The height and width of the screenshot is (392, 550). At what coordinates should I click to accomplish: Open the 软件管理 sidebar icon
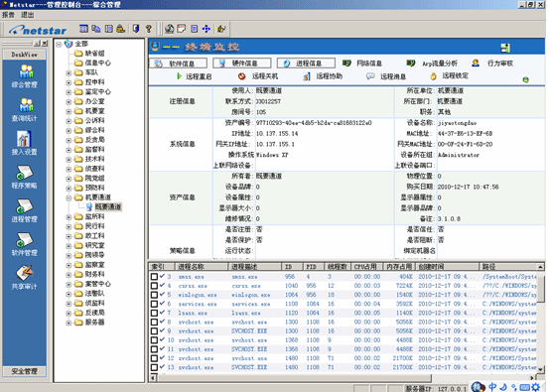25,240
